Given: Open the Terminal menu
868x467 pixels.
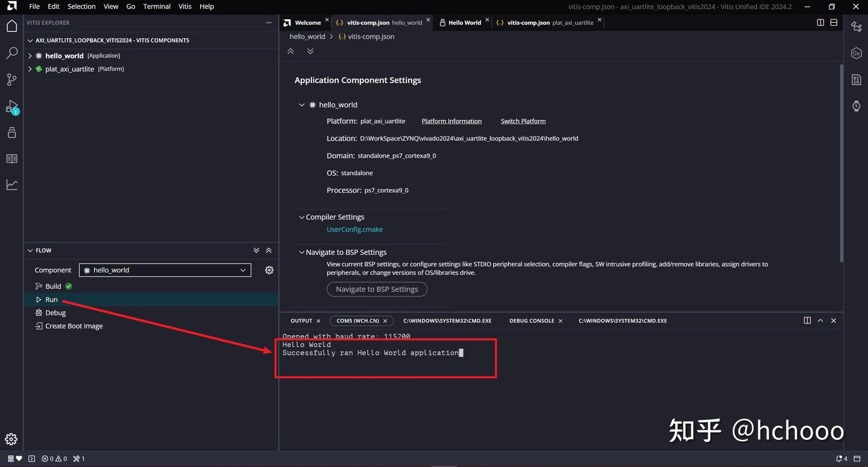Looking at the screenshot, I should click(157, 7).
